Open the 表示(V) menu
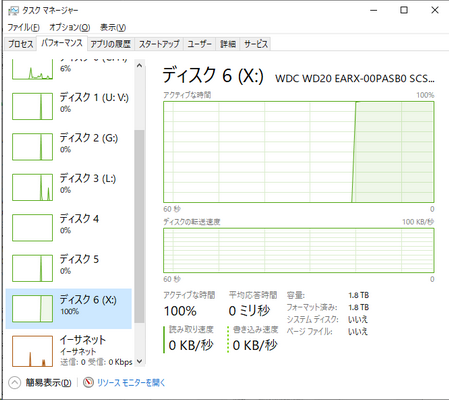Image resolution: width=449 pixels, height=400 pixels. [x=113, y=27]
